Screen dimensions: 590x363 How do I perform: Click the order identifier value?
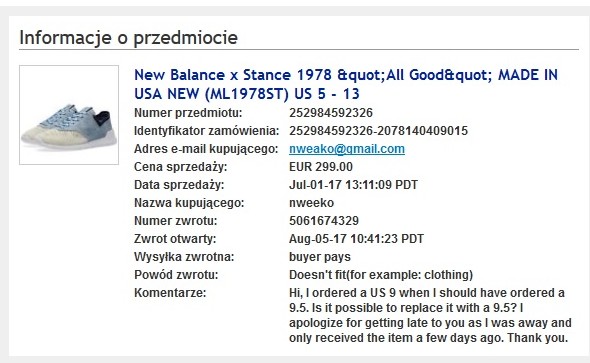(378, 131)
